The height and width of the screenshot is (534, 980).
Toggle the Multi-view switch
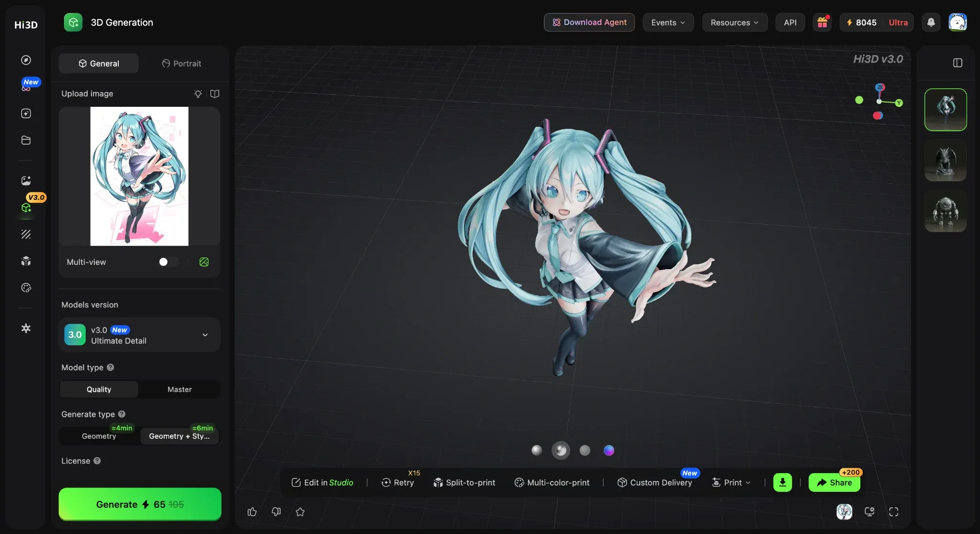pyautogui.click(x=169, y=262)
